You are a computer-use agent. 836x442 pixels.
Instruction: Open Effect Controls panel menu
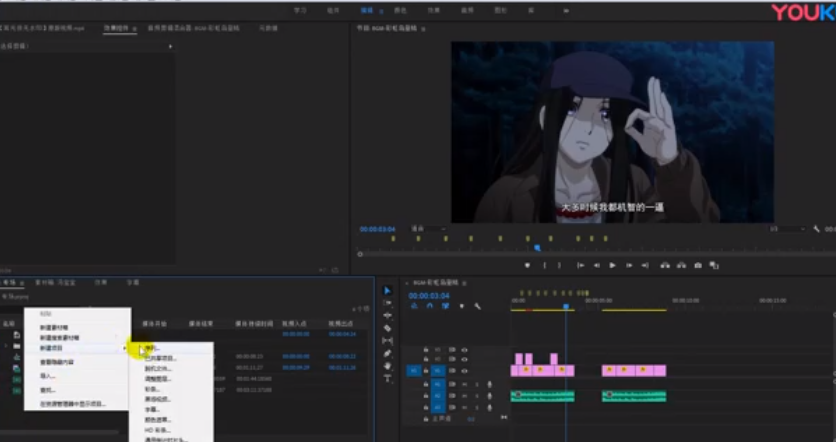point(134,28)
